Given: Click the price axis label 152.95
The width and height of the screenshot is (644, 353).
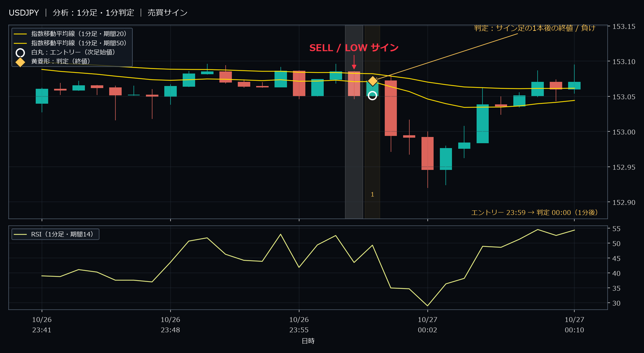Looking at the screenshot, I should pyautogui.click(x=624, y=167).
